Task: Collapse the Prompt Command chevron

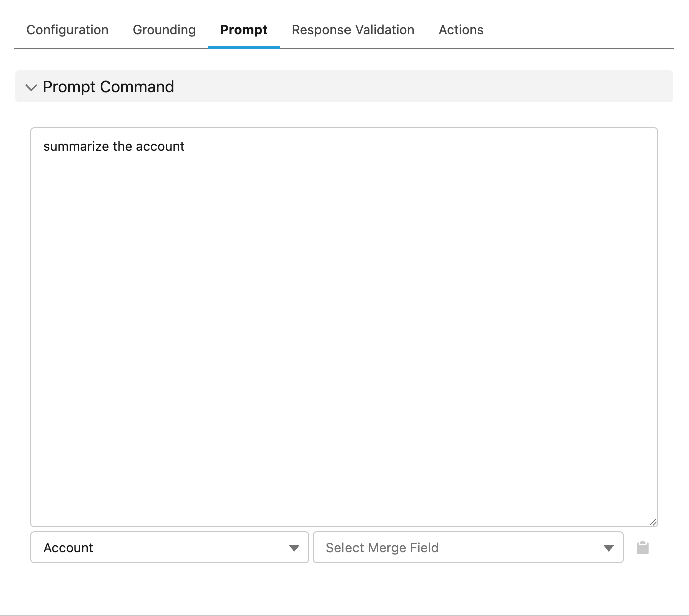Action: click(x=31, y=87)
